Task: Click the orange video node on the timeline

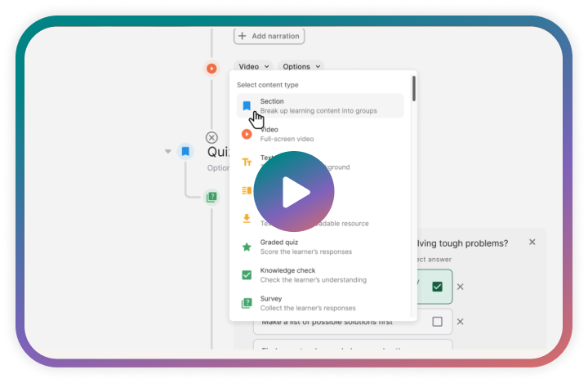Action: [x=212, y=69]
